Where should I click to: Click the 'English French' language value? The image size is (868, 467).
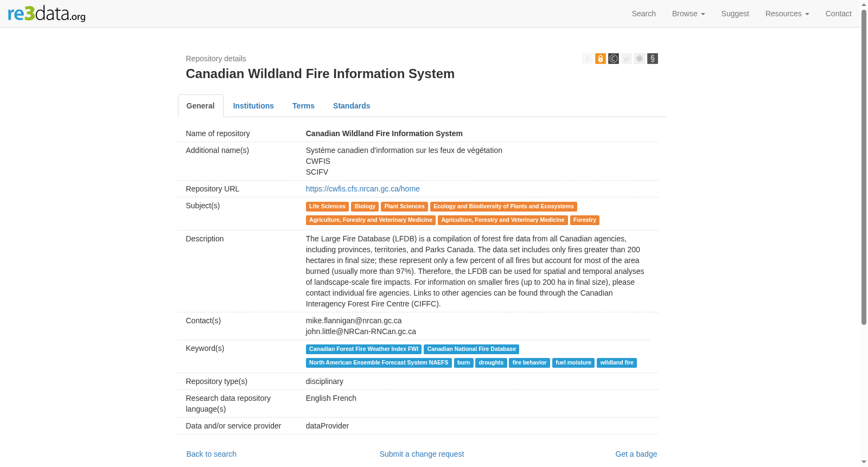coord(331,398)
